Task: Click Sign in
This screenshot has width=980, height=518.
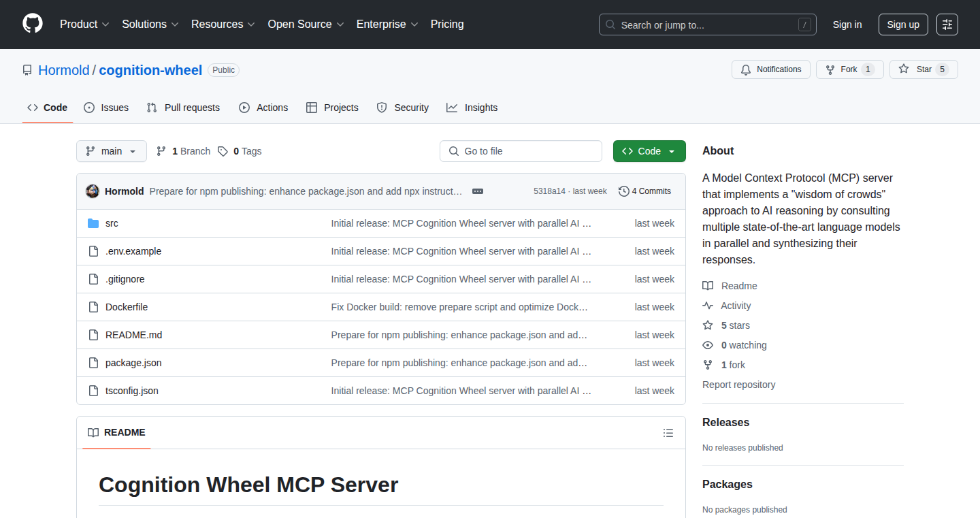Action: point(847,25)
